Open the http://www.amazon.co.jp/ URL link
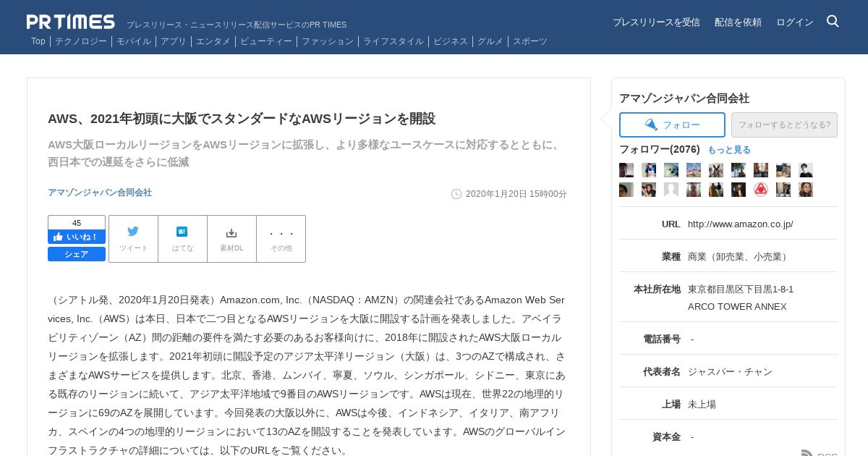The height and width of the screenshot is (456, 868). (x=740, y=224)
